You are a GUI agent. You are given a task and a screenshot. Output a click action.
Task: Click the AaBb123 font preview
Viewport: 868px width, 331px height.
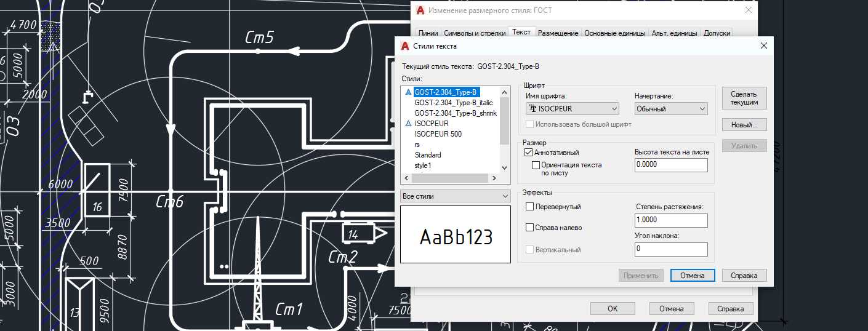click(x=456, y=234)
